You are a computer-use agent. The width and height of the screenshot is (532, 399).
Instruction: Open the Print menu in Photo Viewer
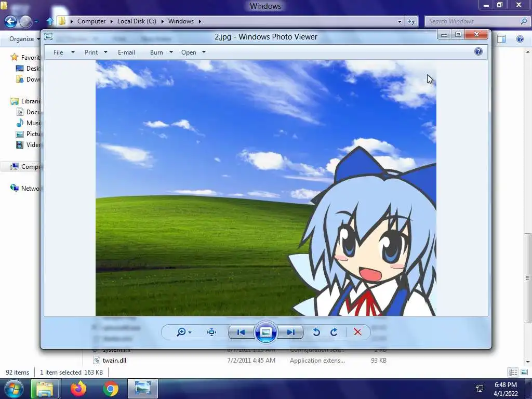click(91, 52)
